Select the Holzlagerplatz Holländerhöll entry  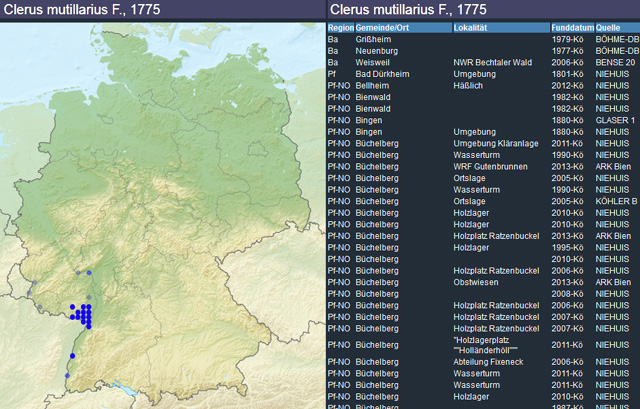pos(488,345)
